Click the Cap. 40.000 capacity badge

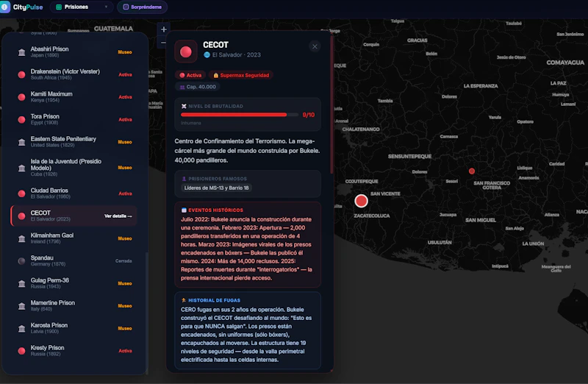[197, 87]
